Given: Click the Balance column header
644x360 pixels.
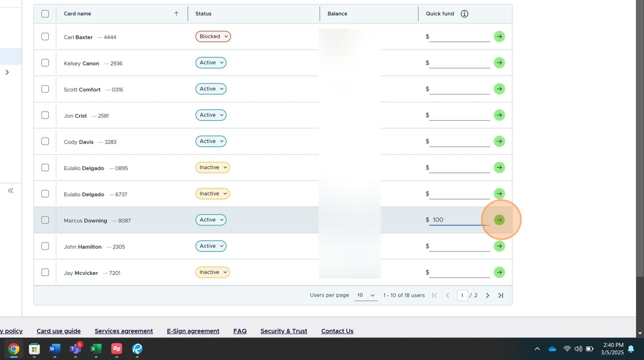Looking at the screenshot, I should tap(337, 14).
